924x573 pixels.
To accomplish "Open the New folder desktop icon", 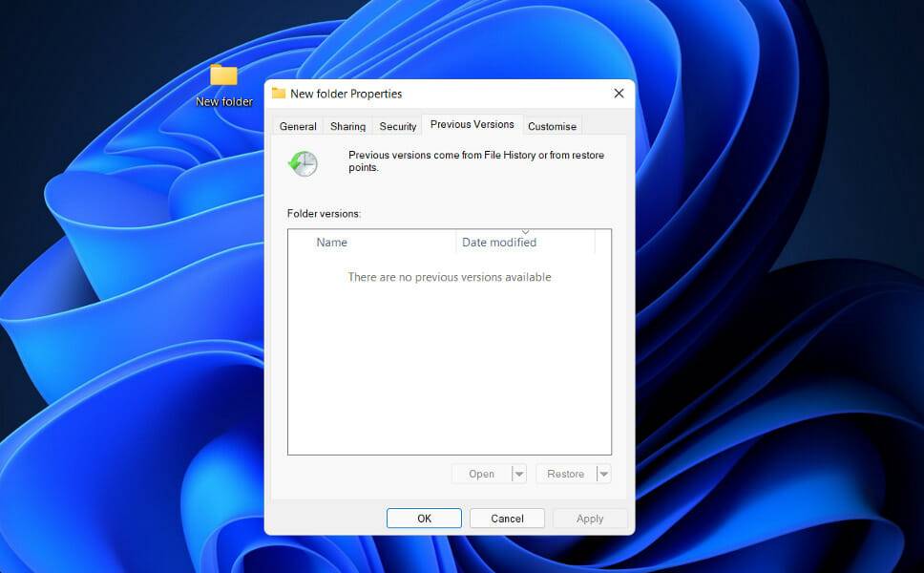I will coord(223,78).
